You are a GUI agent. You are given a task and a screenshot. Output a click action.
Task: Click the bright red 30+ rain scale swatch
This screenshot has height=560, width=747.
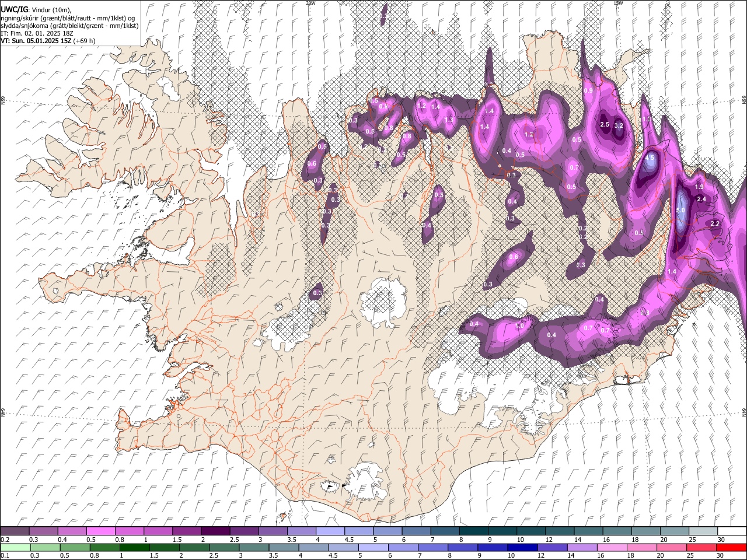731,547
